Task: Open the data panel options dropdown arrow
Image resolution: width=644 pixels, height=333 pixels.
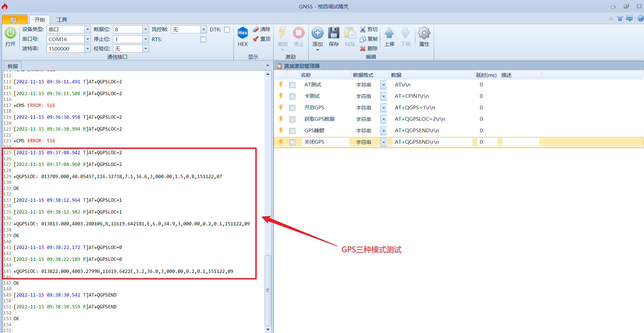Action: point(268,66)
